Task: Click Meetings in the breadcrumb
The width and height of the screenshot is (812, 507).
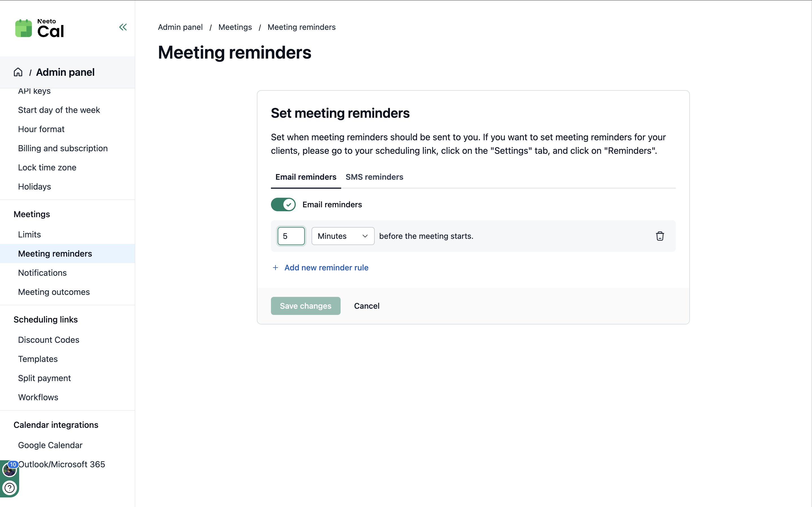Action: point(235,27)
